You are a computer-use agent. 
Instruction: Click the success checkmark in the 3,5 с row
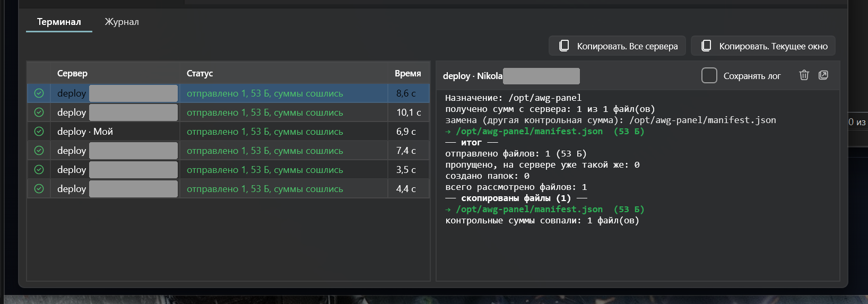(39, 170)
